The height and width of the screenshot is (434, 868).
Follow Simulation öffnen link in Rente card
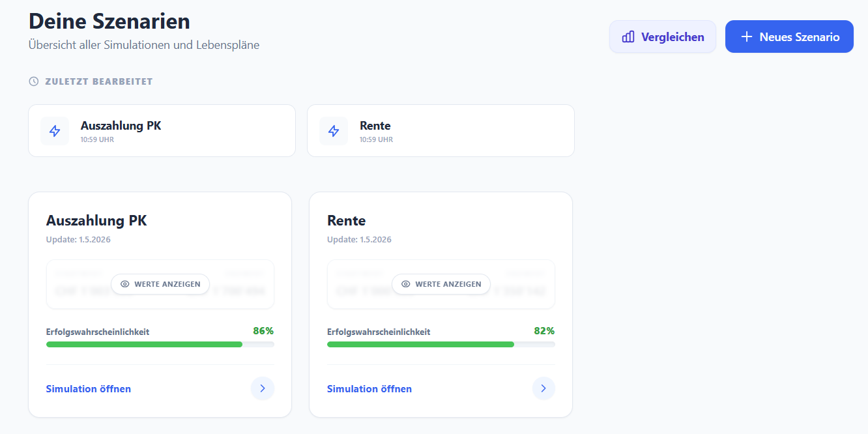click(x=369, y=389)
